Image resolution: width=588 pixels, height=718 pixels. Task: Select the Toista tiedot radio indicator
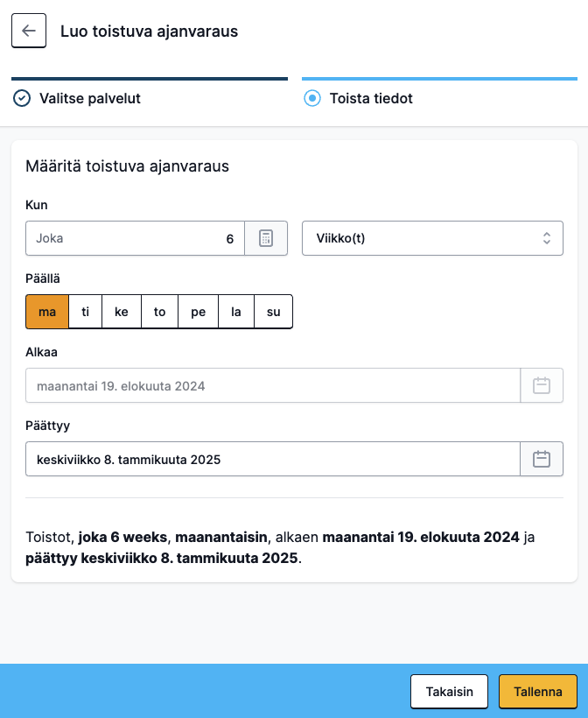pos(312,98)
